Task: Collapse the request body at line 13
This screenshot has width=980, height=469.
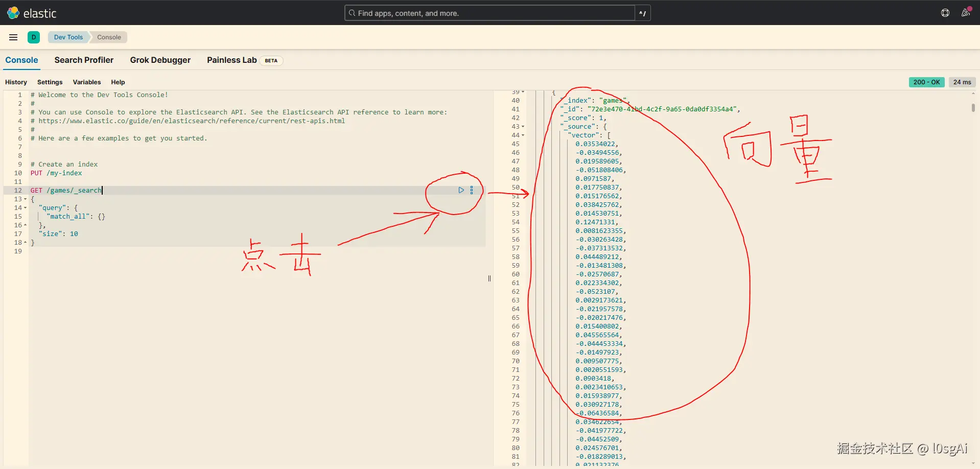Action: tap(26, 199)
